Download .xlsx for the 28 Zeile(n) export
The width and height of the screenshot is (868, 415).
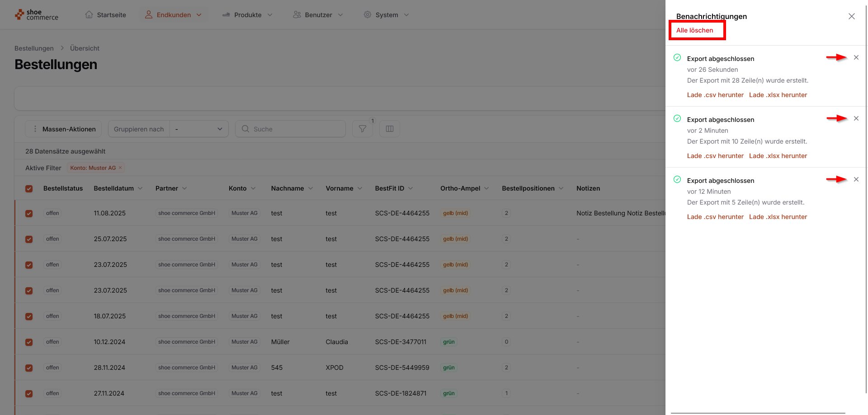(x=778, y=95)
